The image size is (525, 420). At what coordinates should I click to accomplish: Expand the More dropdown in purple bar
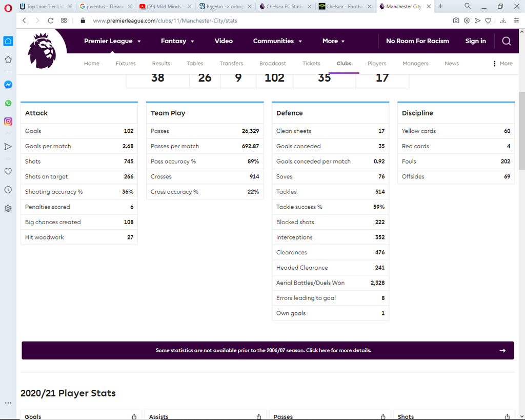[333, 41]
